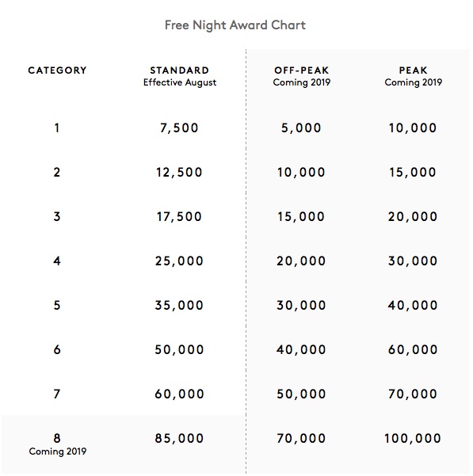Click Category 2 peak value 15,000
Image resolution: width=473 pixels, height=476 pixels.
[x=413, y=172]
